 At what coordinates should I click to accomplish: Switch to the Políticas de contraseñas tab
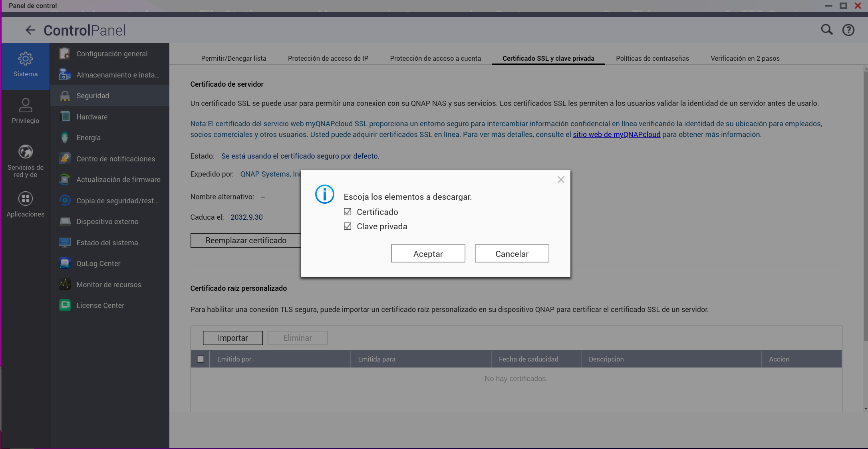pos(652,58)
